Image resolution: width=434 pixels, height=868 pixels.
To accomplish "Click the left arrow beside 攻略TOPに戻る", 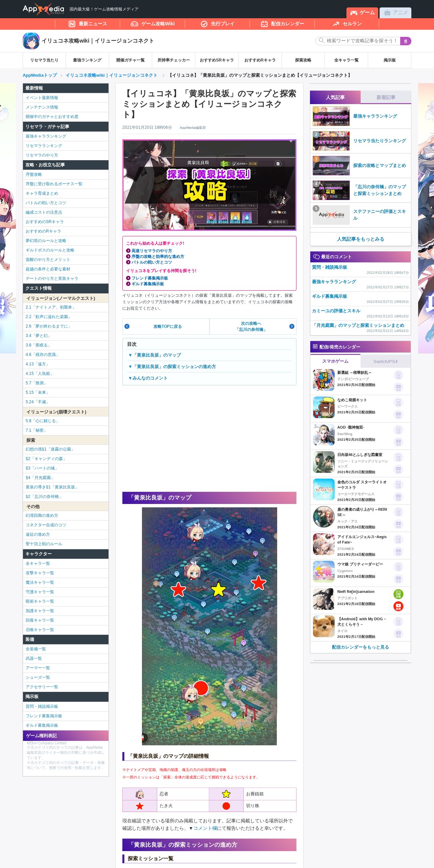I will coord(127,326).
